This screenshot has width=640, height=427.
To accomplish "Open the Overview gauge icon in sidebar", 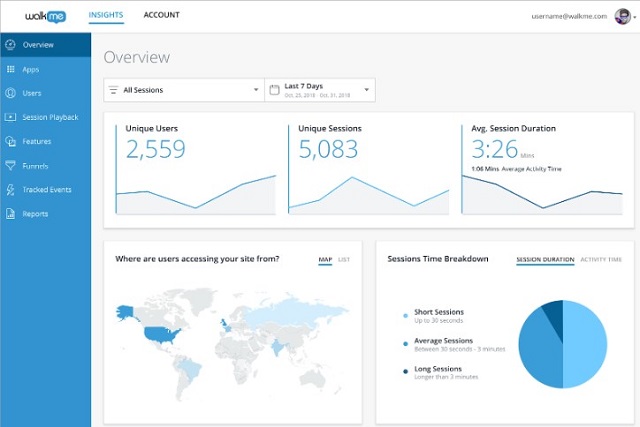I will (x=11, y=44).
